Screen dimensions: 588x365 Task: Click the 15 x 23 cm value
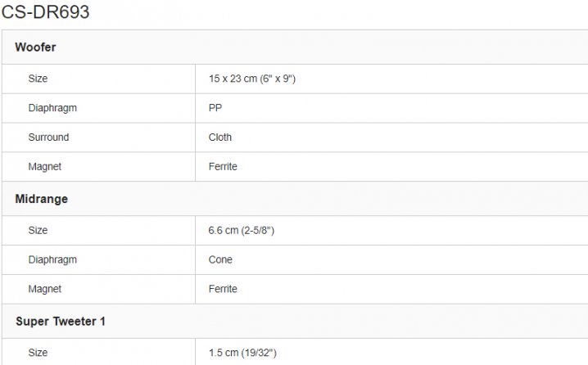[x=252, y=79]
